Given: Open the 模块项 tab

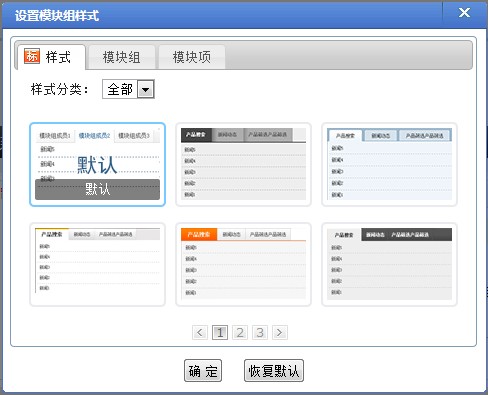Looking at the screenshot, I should [x=192, y=57].
